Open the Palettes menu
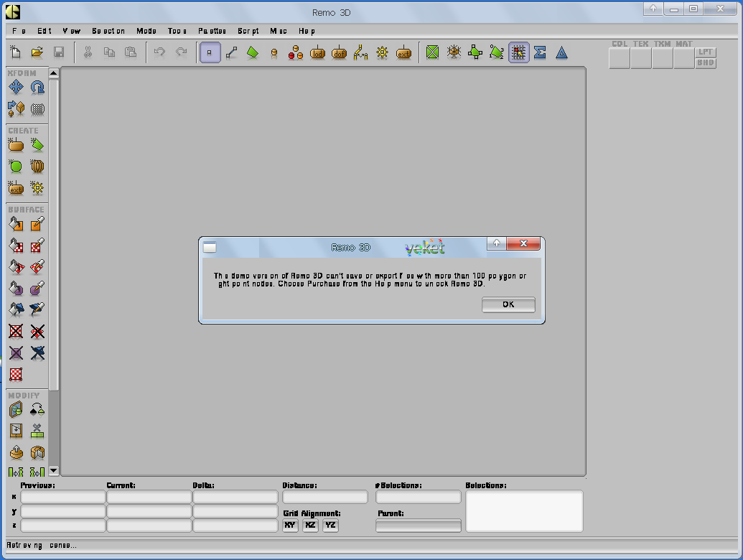Image resolution: width=743 pixels, height=560 pixels. [212, 31]
